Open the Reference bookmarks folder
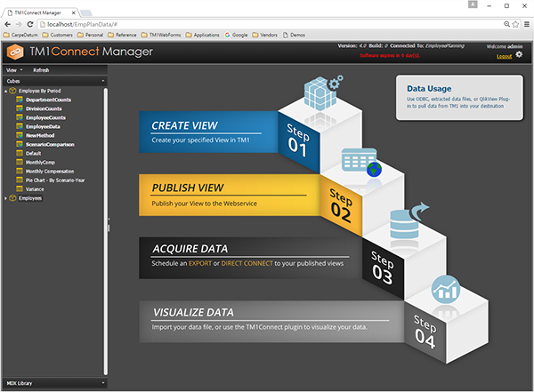 click(x=122, y=35)
